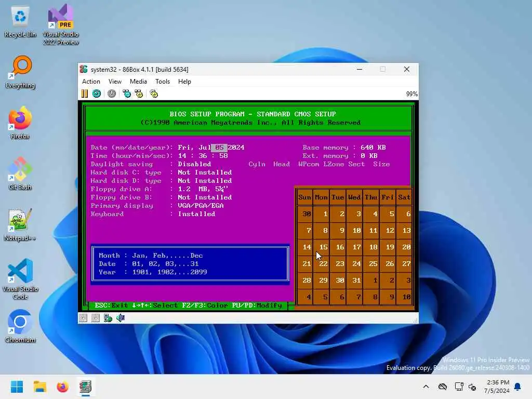Select the Visual Studio Code desktop icon
Image resolution: width=532 pixels, height=399 pixels.
(x=20, y=279)
